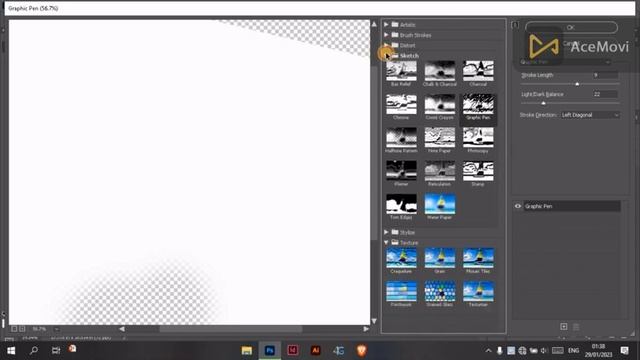Screen dimensions: 640x360
Task: Click the microphone tray icon
Action: (x=499, y=351)
